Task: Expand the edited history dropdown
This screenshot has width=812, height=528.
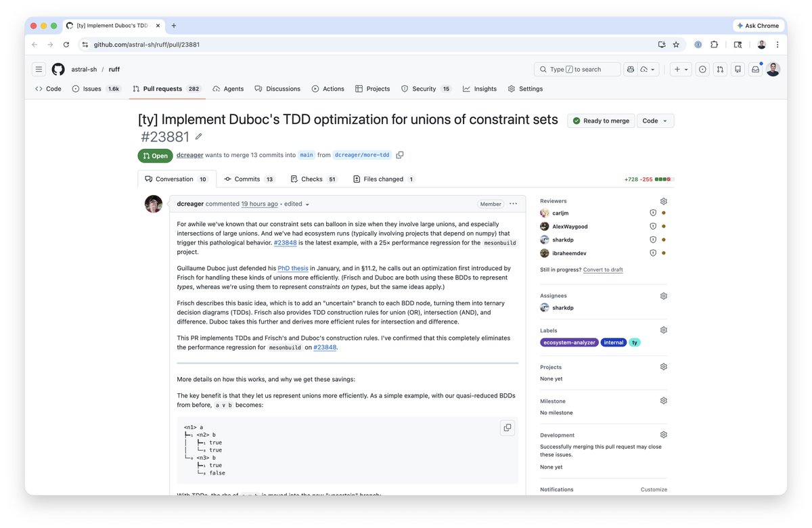Action: point(297,204)
